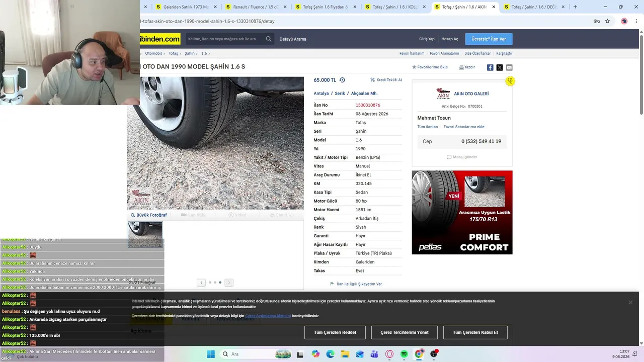Open the browser profile avatar
The width and height of the screenshot is (644, 362).
coord(624,21)
